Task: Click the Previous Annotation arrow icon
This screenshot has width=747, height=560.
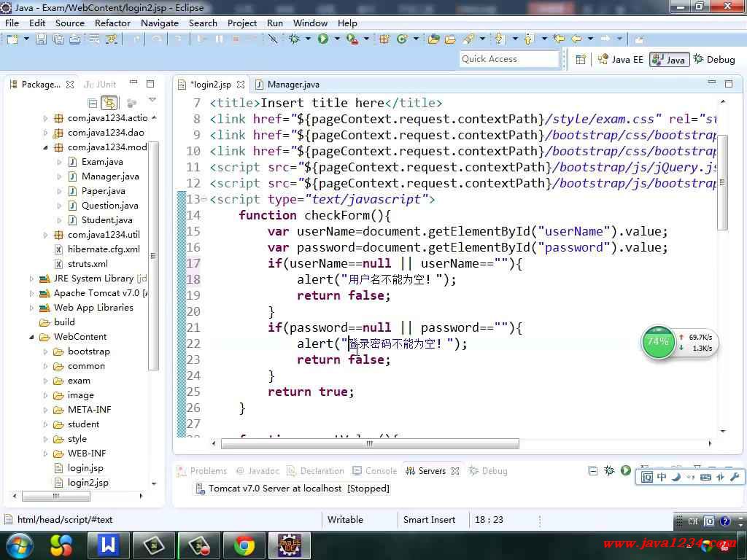Action: tap(528, 39)
